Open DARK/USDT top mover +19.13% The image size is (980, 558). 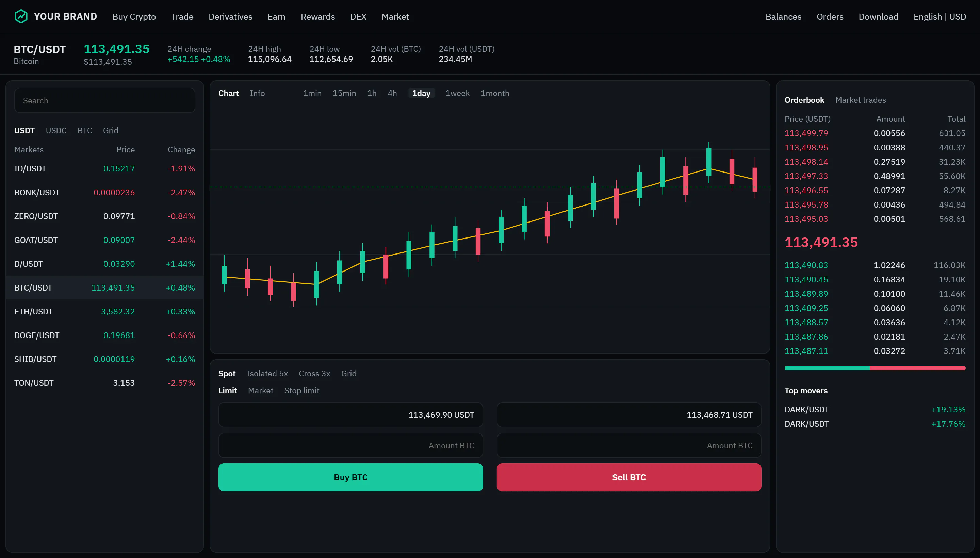[875, 410]
